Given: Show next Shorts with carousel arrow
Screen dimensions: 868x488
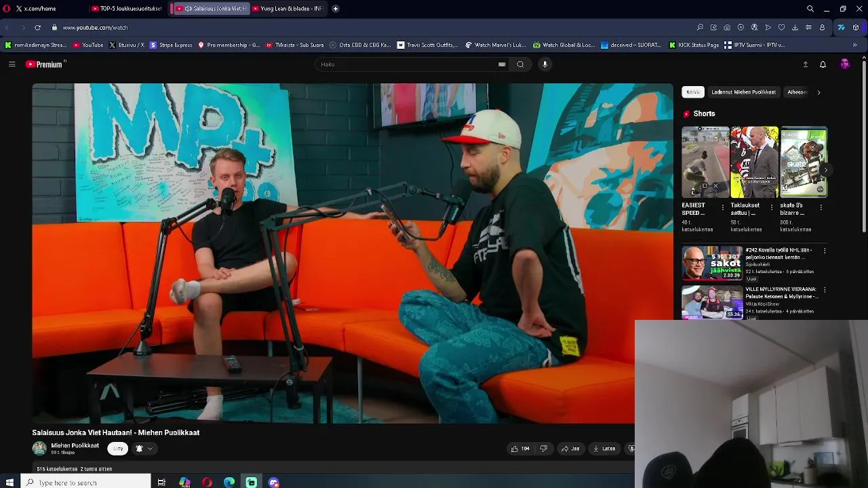Looking at the screenshot, I should click(x=825, y=169).
